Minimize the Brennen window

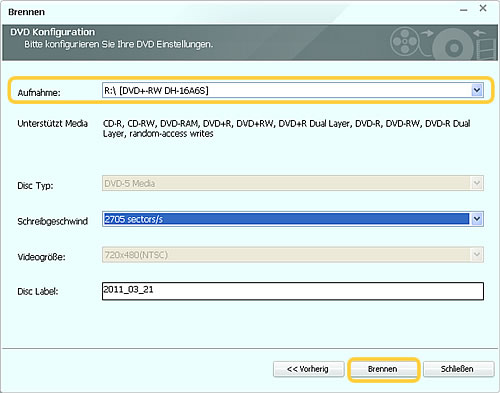(x=463, y=10)
